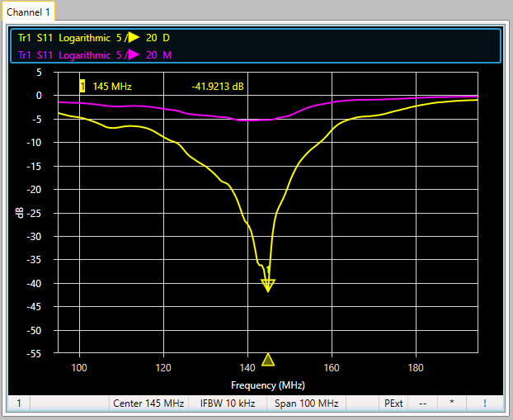This screenshot has width=513, height=420.
Task: Switch to the Channel 1 tab
Action: [x=28, y=11]
